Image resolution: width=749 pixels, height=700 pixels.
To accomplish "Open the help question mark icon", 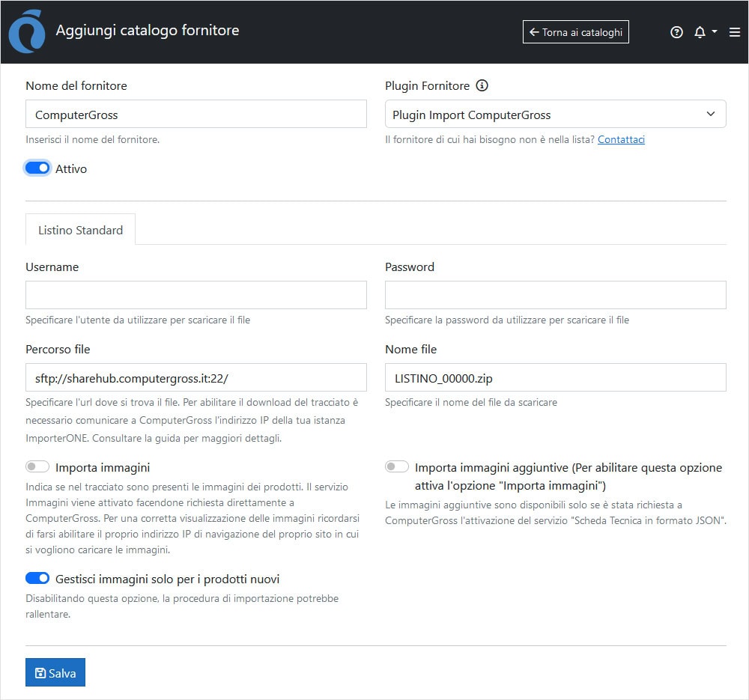I will [676, 32].
